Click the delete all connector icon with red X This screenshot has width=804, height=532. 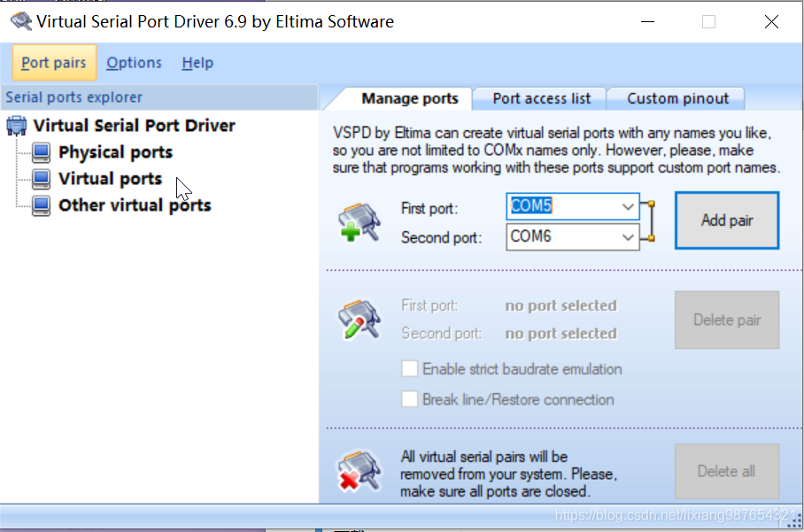click(x=359, y=471)
